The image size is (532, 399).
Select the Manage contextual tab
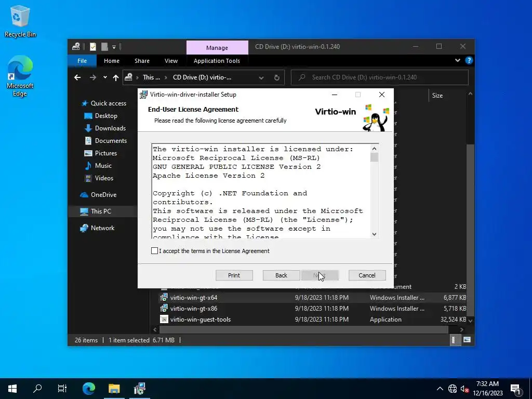(x=217, y=48)
